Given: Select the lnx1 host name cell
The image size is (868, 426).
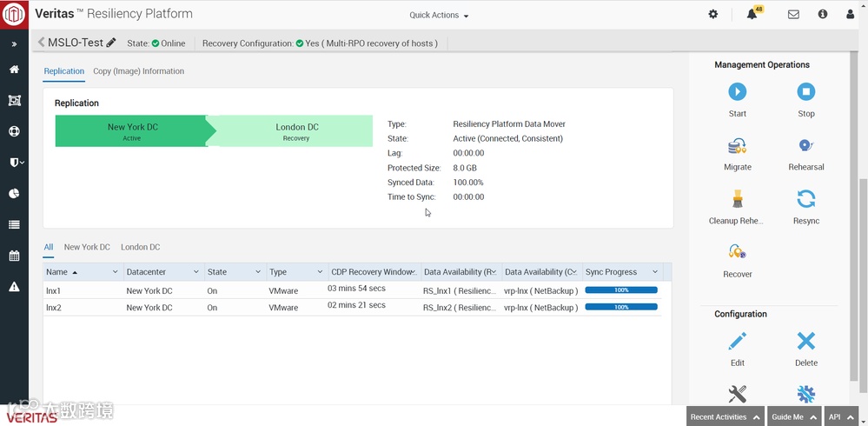Looking at the screenshot, I should 54,291.
